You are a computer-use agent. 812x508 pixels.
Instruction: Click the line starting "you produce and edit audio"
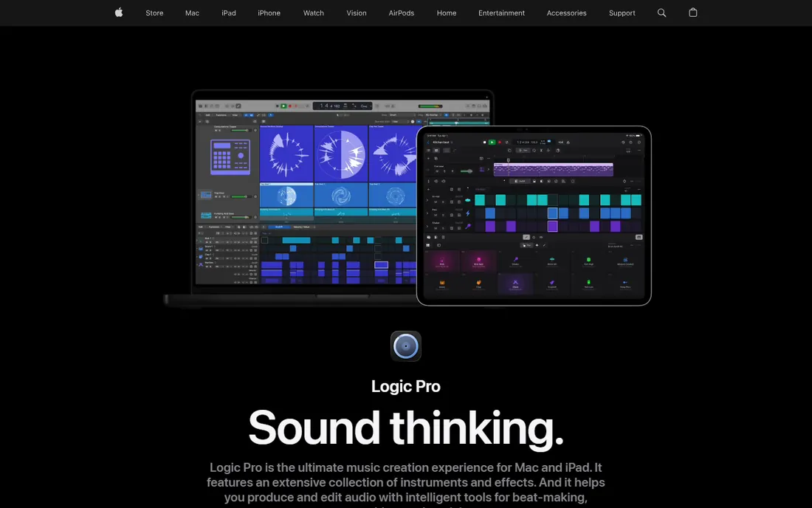tap(406, 498)
